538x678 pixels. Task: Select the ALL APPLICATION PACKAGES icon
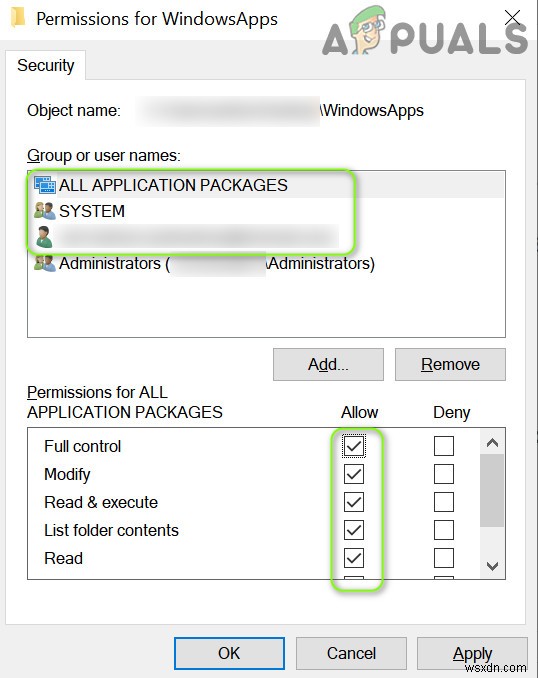coord(45,185)
